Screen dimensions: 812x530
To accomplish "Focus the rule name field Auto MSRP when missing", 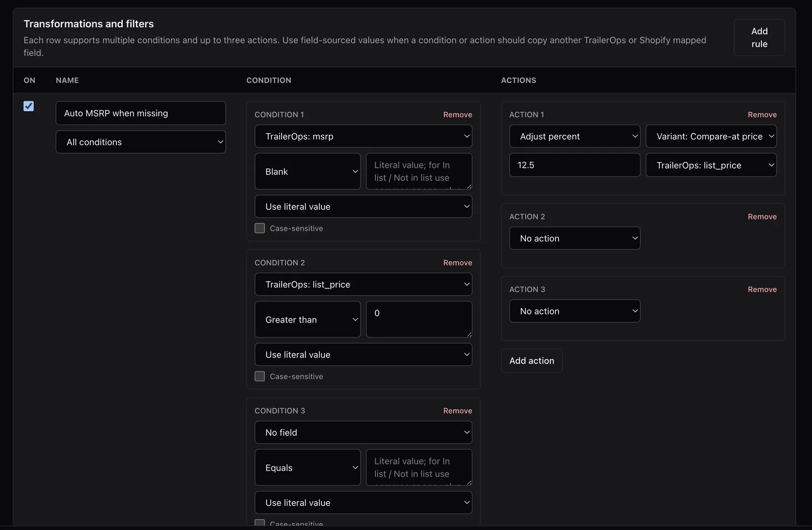I will (x=141, y=113).
